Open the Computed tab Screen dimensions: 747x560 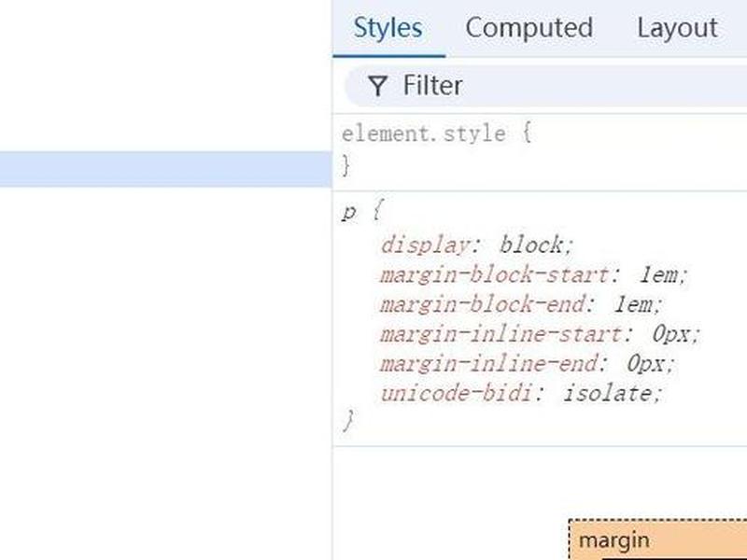529,28
